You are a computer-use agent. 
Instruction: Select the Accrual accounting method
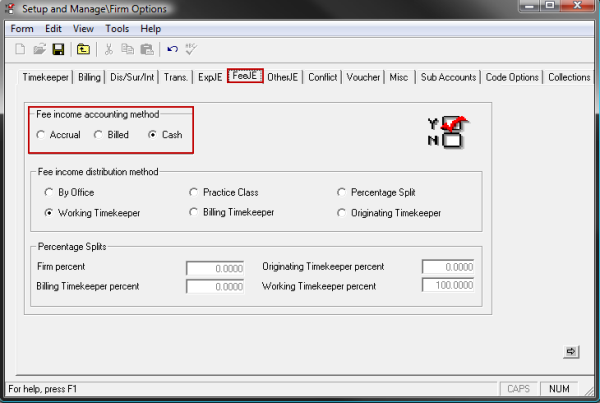pos(41,135)
